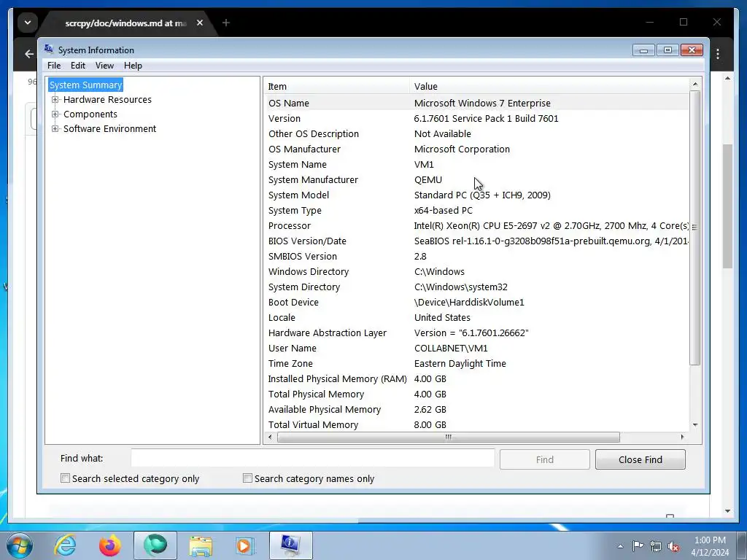747x560 pixels.
Task: Select the System Manufacturer row
Action: (476, 179)
